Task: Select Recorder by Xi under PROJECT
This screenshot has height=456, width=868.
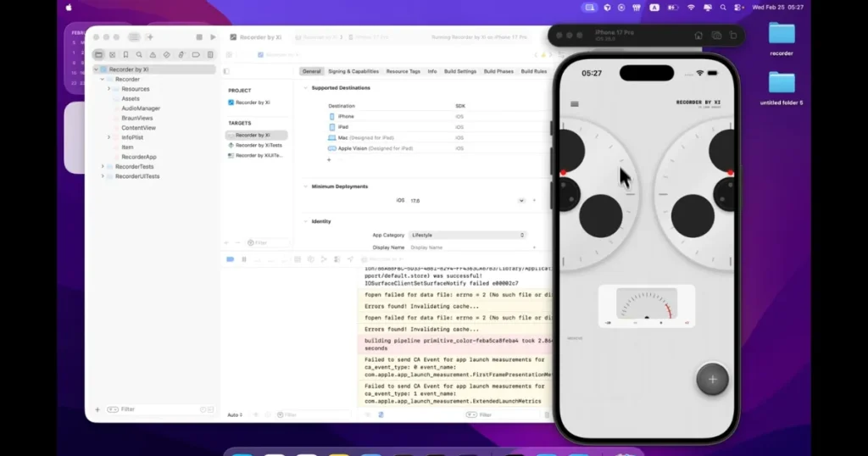Action: pos(253,103)
